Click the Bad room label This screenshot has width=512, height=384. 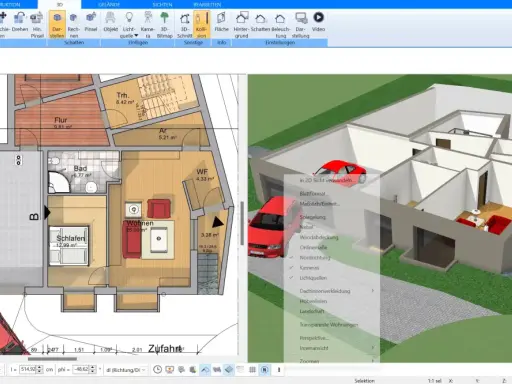[80, 168]
